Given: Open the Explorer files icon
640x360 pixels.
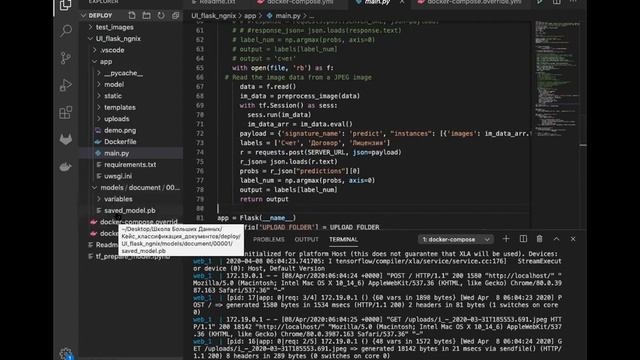Looking at the screenshot, I should 66,5.
